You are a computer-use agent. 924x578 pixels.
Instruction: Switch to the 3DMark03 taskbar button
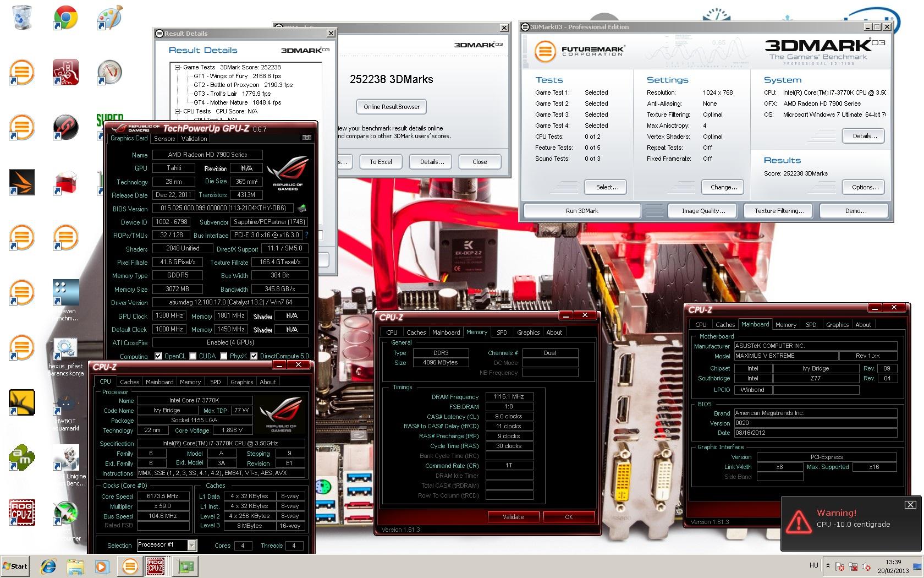pos(130,566)
